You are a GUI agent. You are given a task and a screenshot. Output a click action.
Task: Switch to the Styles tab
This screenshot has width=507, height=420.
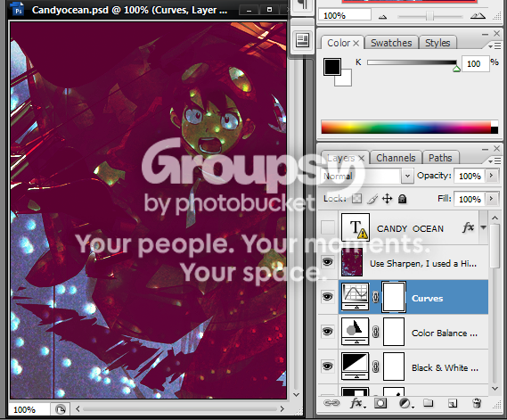tap(437, 43)
